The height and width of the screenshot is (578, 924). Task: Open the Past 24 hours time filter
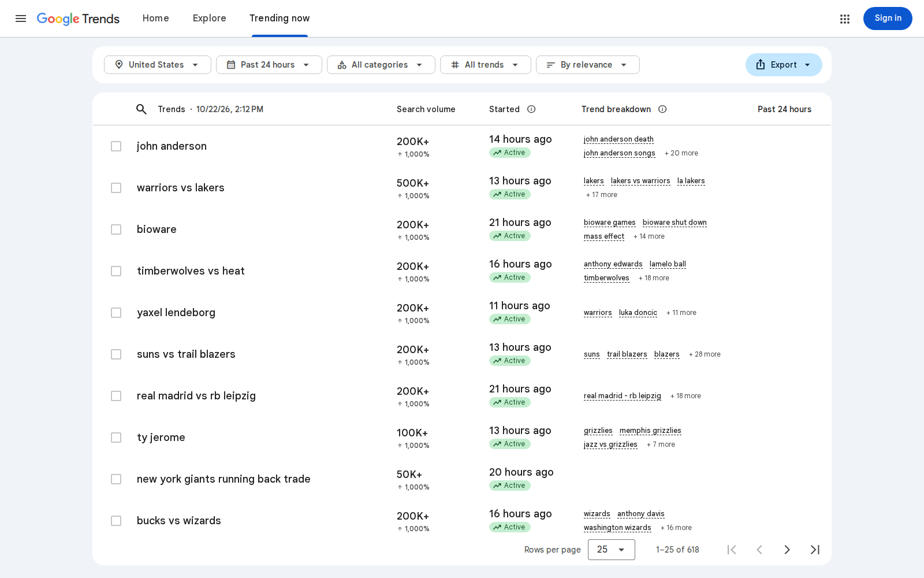click(269, 65)
